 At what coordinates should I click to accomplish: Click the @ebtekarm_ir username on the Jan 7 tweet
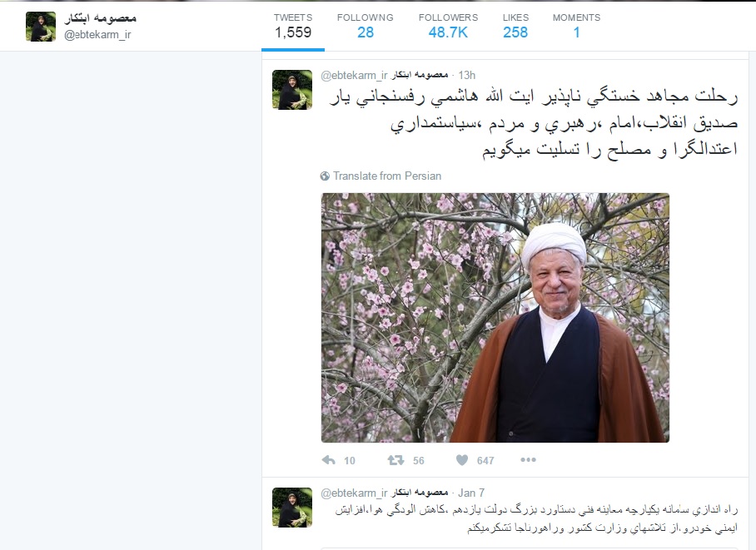coord(354,493)
